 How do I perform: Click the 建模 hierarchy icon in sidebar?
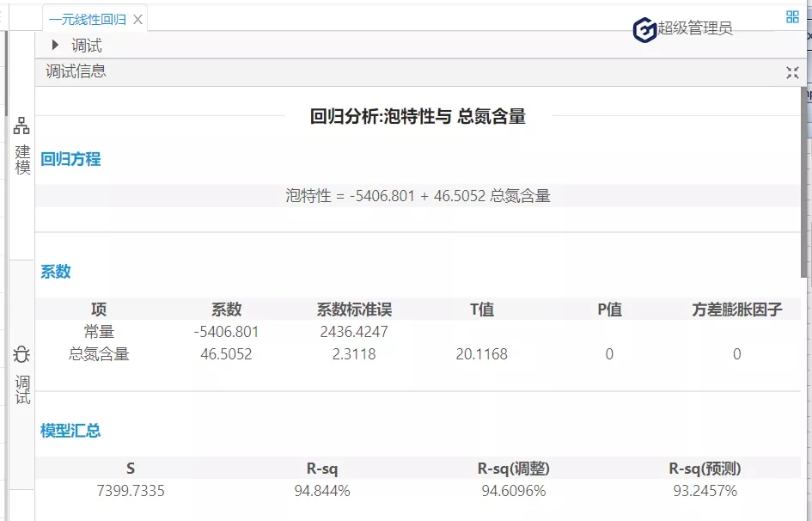pyautogui.click(x=21, y=127)
